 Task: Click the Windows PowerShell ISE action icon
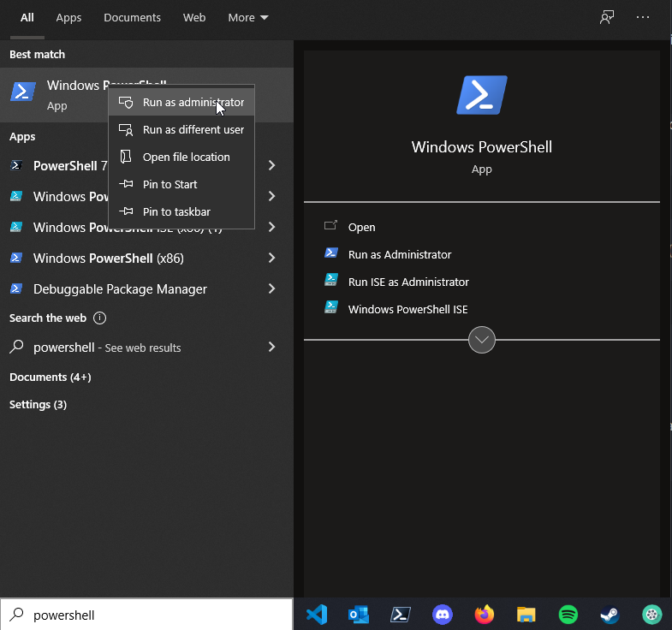[x=330, y=307]
